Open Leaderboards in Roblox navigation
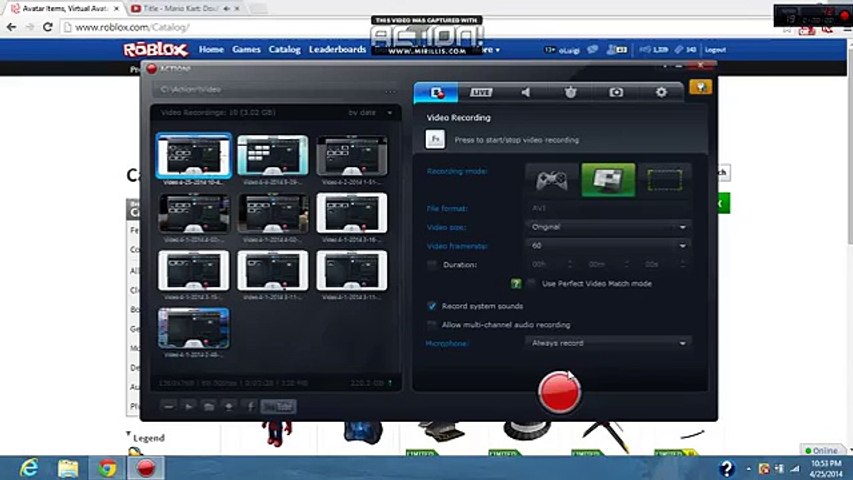The image size is (853, 480). [x=337, y=50]
